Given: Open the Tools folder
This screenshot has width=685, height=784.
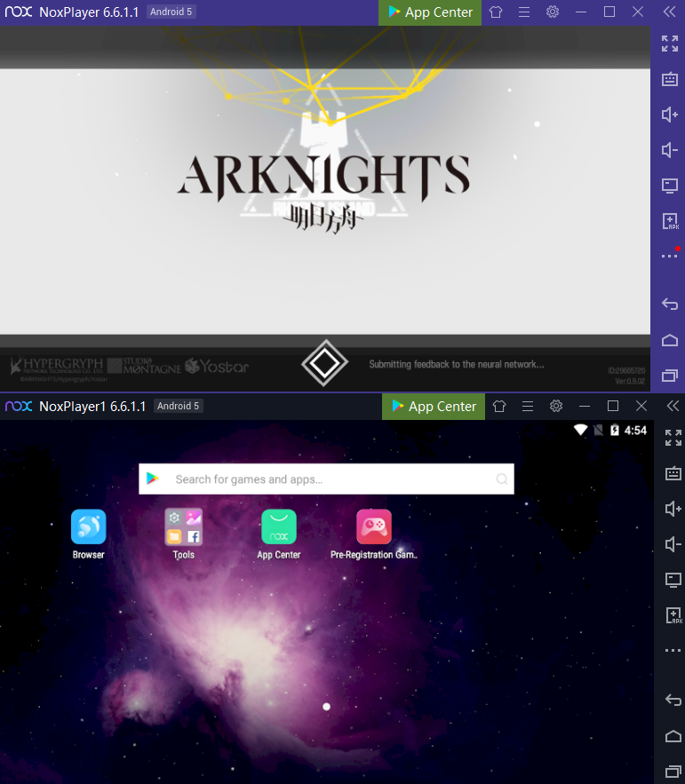Looking at the screenshot, I should tap(184, 527).
